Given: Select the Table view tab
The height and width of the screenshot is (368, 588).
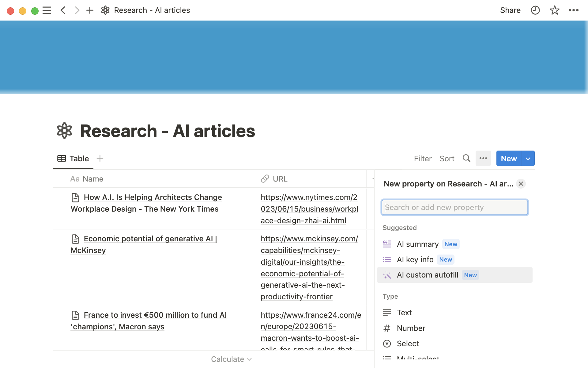Looking at the screenshot, I should coord(73,159).
